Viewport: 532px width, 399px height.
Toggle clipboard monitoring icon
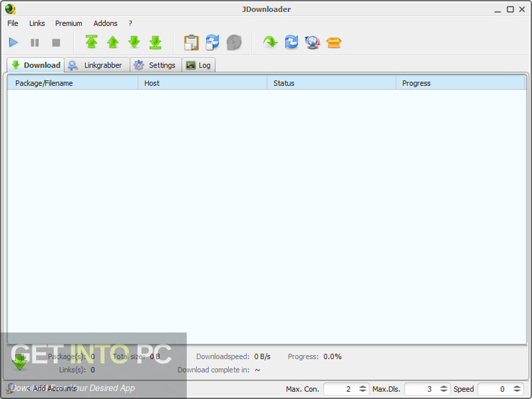[x=192, y=43]
